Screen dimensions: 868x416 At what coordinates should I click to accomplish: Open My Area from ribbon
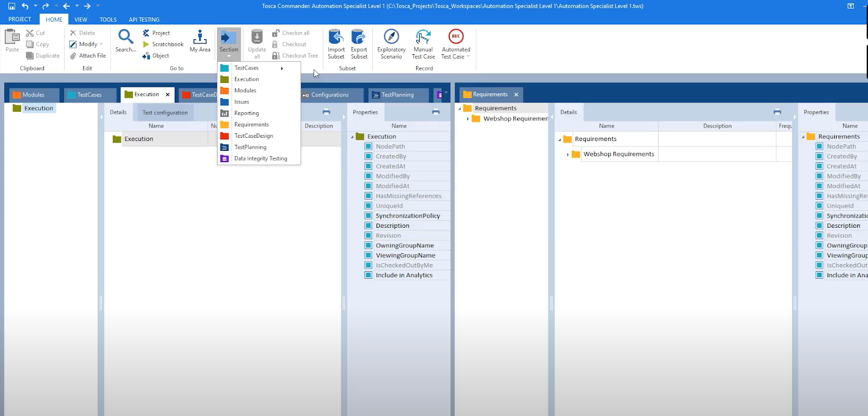coord(200,41)
